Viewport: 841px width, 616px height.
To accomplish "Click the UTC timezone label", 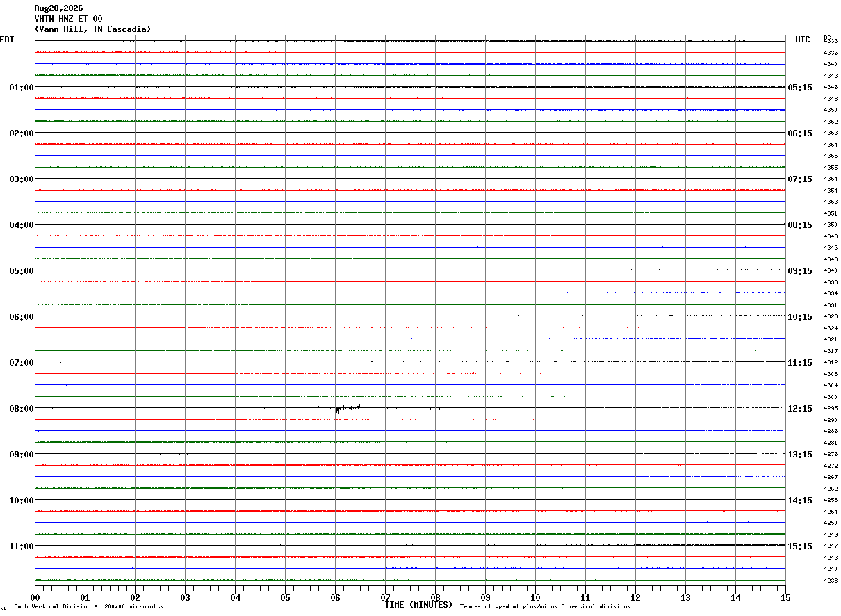I will click(803, 40).
